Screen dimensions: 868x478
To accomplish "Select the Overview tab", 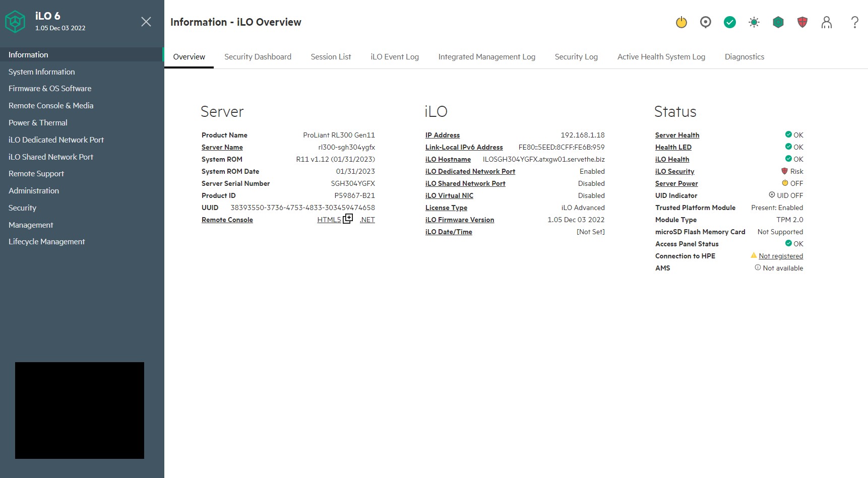I will pos(189,57).
